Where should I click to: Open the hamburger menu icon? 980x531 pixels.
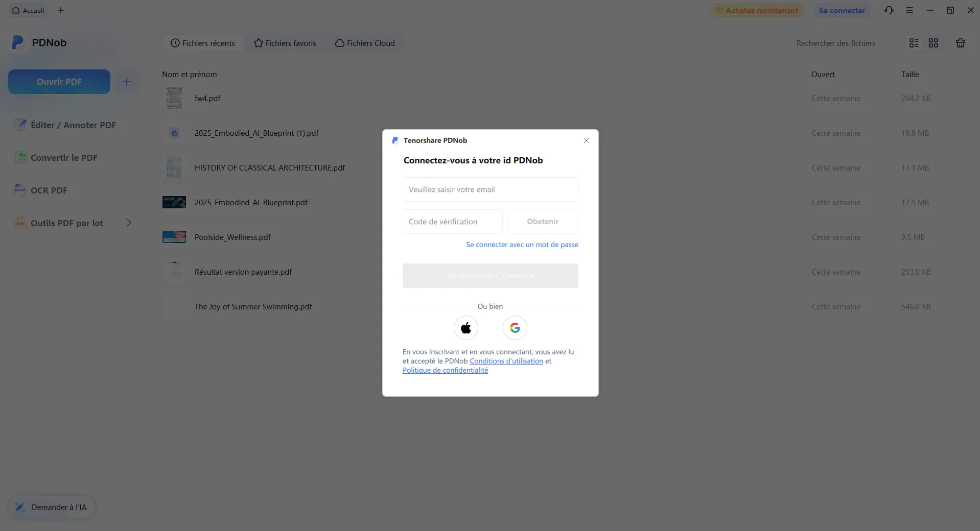click(x=909, y=10)
